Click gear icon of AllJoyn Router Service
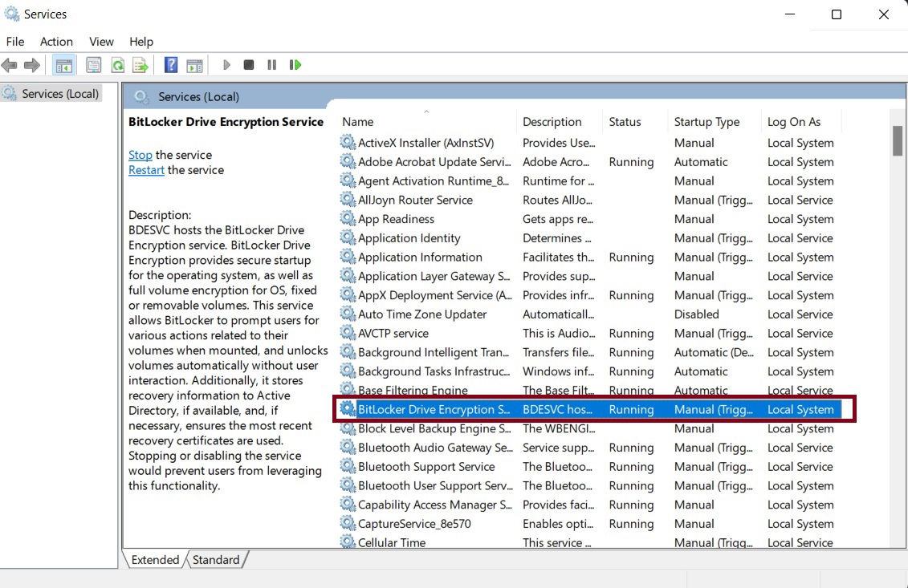Viewport: 908px width, 588px height. click(348, 199)
